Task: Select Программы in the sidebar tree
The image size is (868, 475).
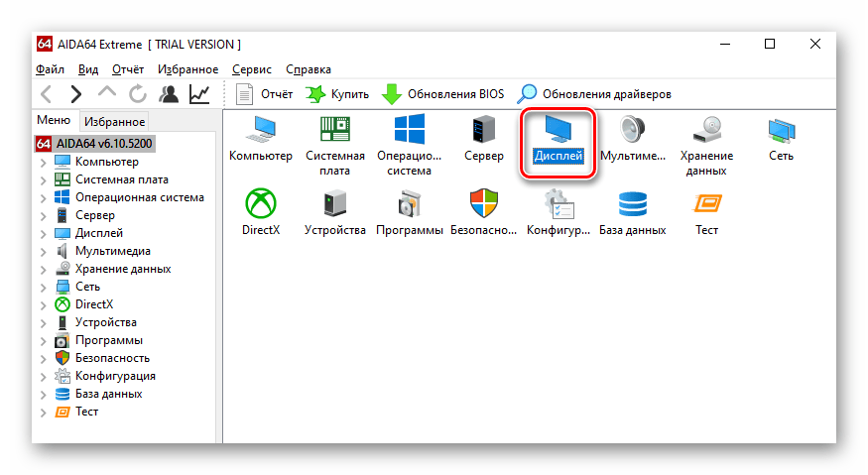Action: click(x=108, y=340)
